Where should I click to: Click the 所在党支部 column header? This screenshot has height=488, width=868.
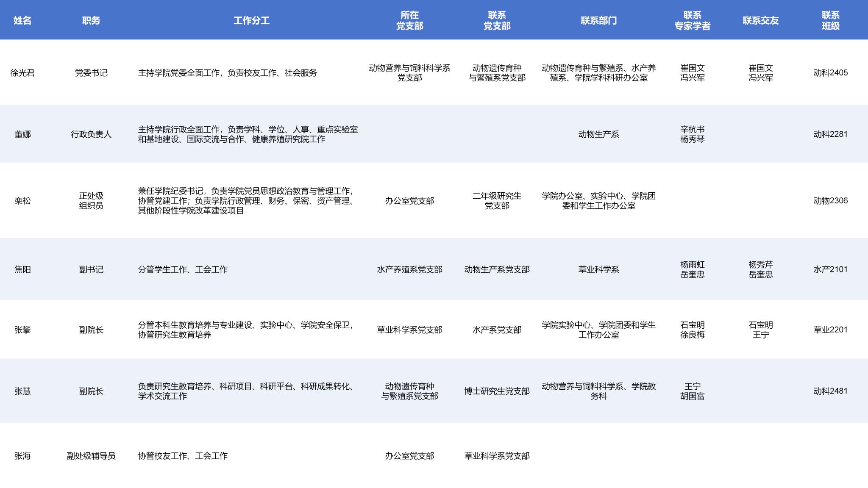(409, 20)
